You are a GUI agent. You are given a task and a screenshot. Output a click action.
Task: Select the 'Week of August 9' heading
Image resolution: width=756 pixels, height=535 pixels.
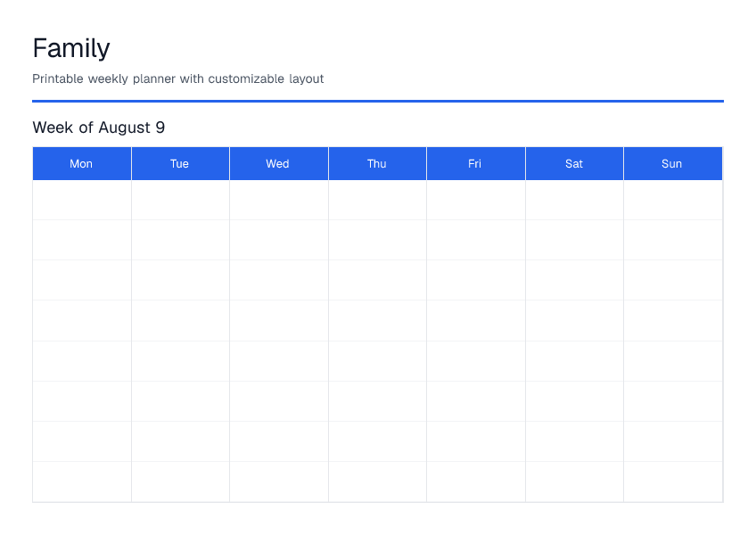[x=99, y=128]
